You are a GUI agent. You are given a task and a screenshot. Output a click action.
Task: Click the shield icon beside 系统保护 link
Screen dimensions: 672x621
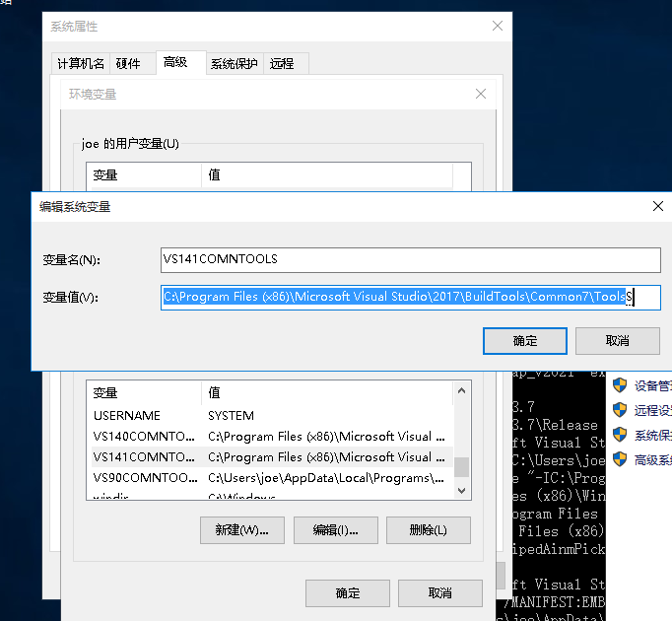coord(620,435)
